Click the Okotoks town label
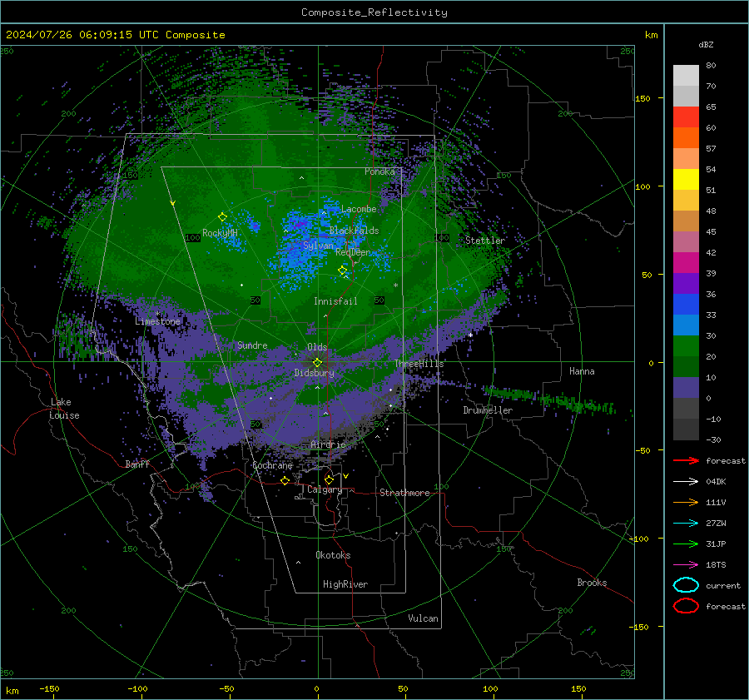 (x=333, y=555)
